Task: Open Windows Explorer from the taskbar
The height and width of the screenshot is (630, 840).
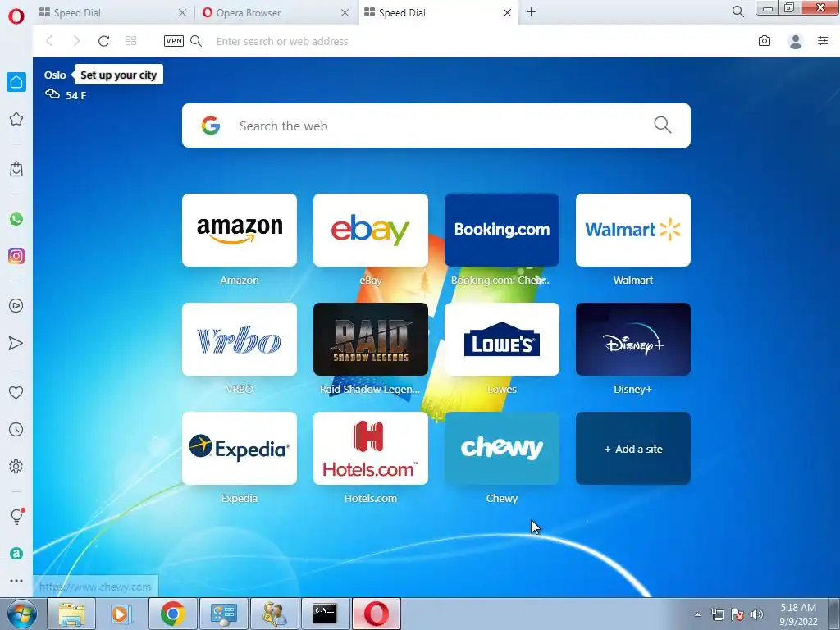Action: click(71, 614)
